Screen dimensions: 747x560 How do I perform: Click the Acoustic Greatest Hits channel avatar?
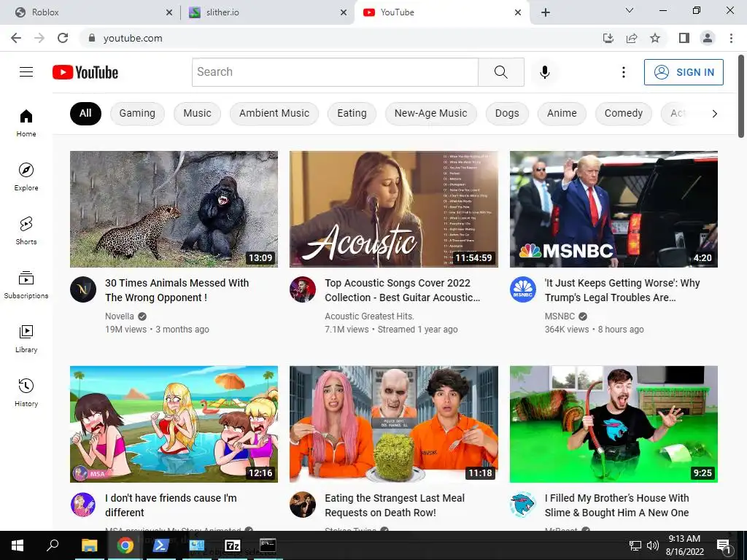pos(303,289)
